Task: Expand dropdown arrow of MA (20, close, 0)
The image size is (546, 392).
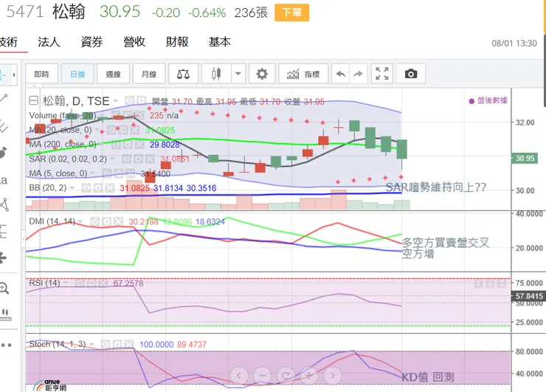Action: pos(97,131)
